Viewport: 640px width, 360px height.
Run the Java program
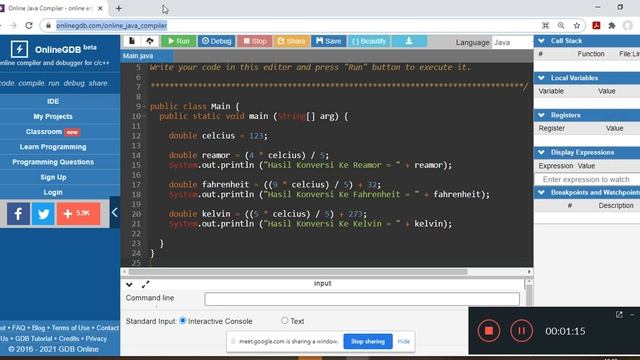(x=178, y=41)
